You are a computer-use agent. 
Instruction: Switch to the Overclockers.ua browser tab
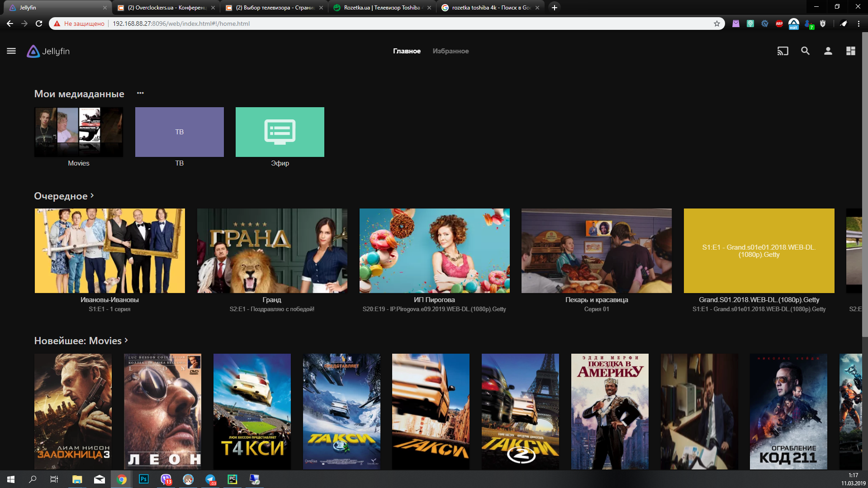pyautogui.click(x=166, y=8)
